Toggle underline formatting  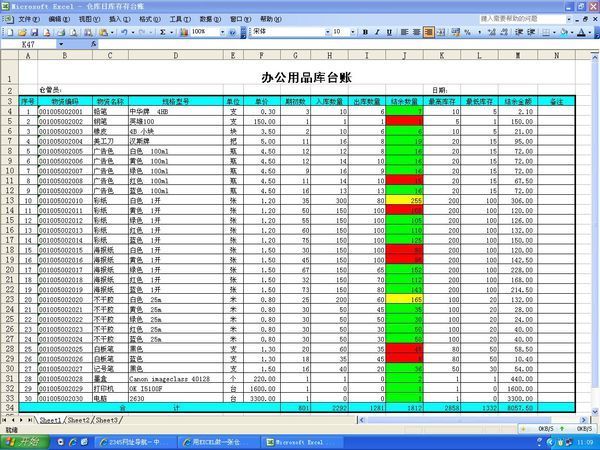pyautogui.click(x=389, y=32)
